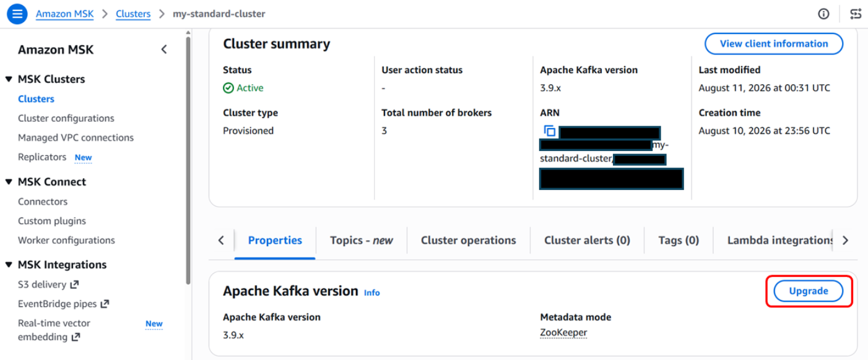The image size is (868, 360).
Task: Click the sidebar vertical scrollbar
Action: pyautogui.click(x=188, y=161)
